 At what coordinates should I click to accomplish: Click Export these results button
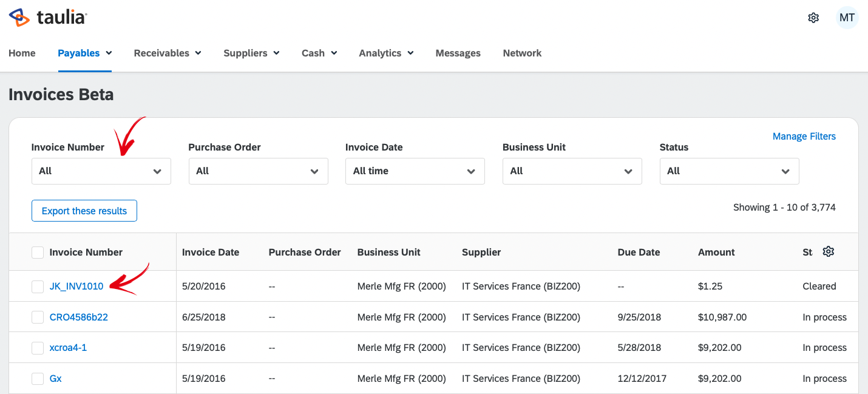(x=84, y=211)
